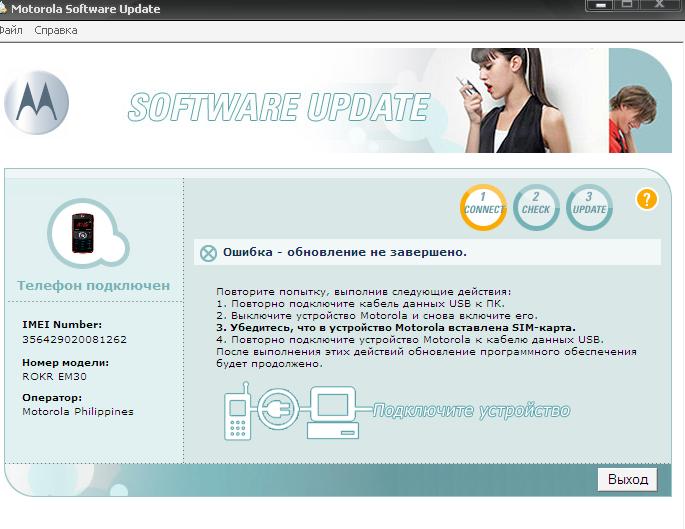
Task: Click the Номер модели label
Action: (x=66, y=363)
